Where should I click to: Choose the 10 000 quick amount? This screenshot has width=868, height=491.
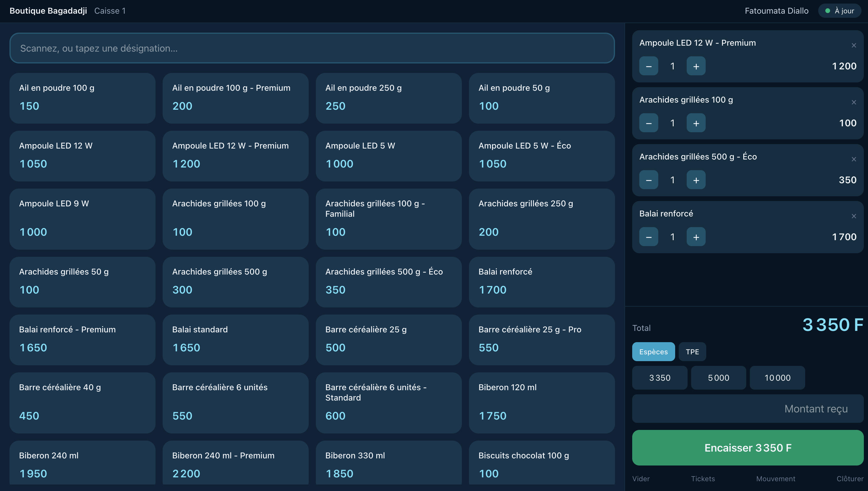777,378
